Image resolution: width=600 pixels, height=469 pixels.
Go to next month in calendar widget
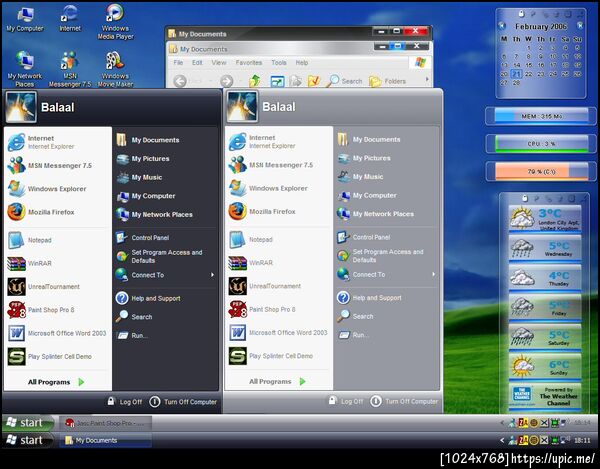pyautogui.click(x=580, y=26)
